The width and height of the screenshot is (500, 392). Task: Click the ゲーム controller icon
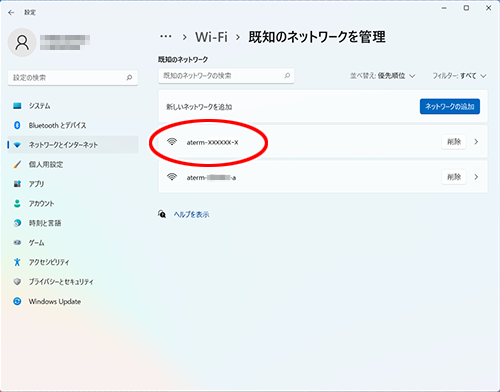[x=17, y=242]
